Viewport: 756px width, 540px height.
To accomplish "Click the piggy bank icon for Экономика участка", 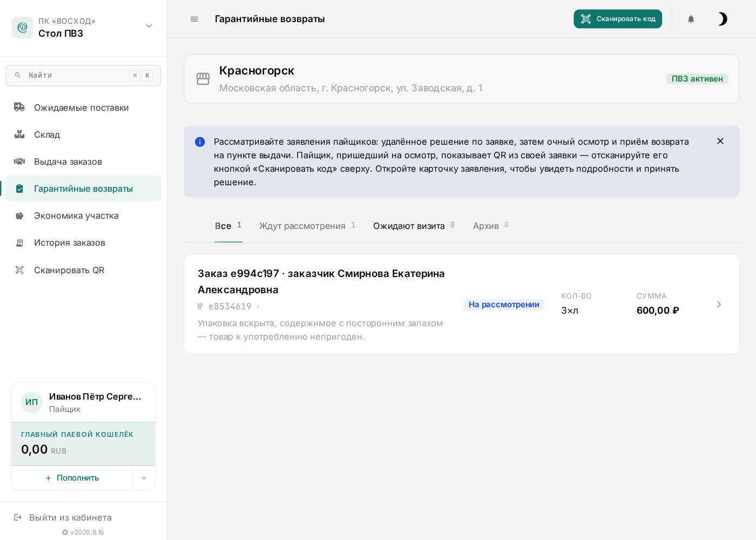I will click(19, 215).
